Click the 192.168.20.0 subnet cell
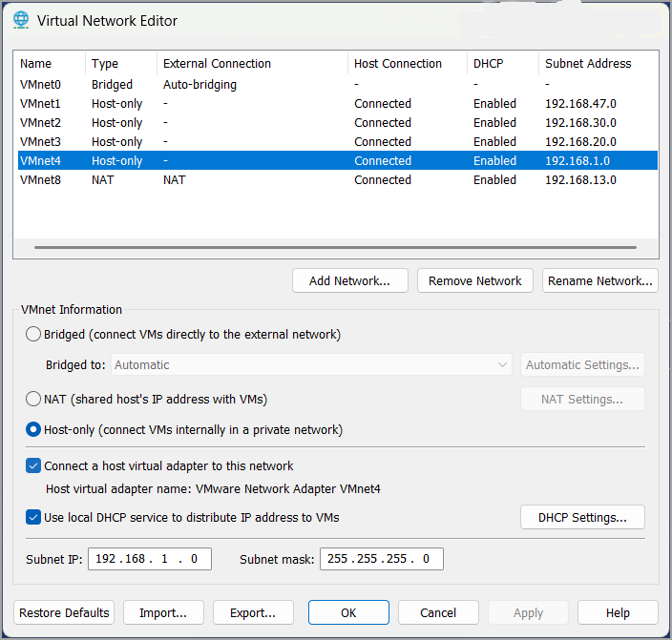The image size is (672, 640). pyautogui.click(x=580, y=141)
